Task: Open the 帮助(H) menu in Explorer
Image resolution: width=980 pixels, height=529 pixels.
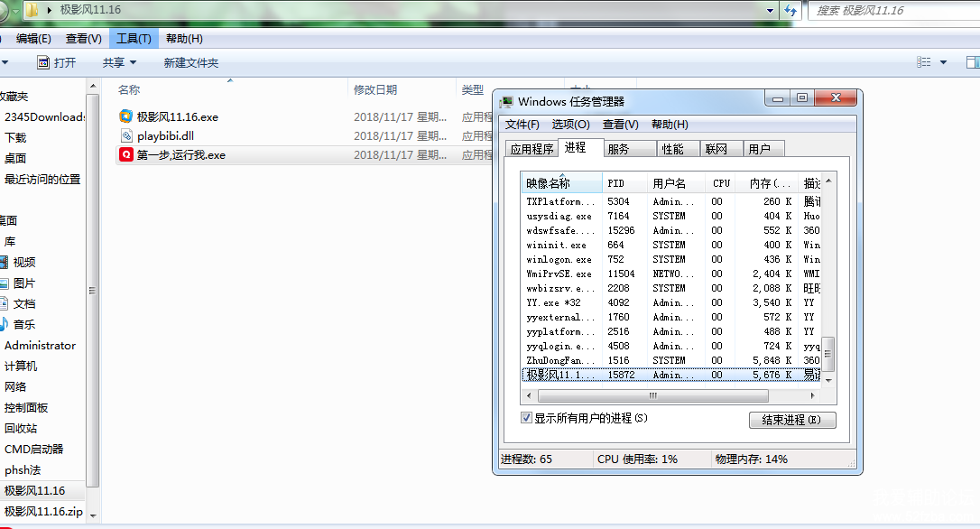Action: 184,39
